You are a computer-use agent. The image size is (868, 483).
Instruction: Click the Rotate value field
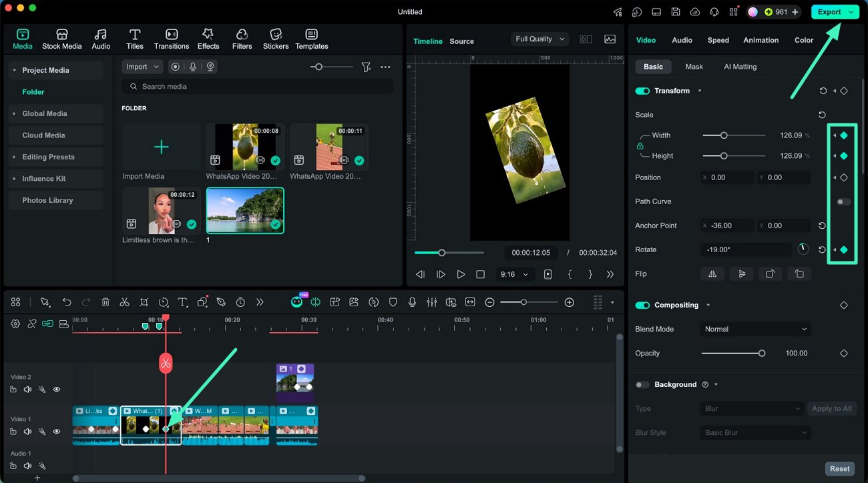coord(746,250)
